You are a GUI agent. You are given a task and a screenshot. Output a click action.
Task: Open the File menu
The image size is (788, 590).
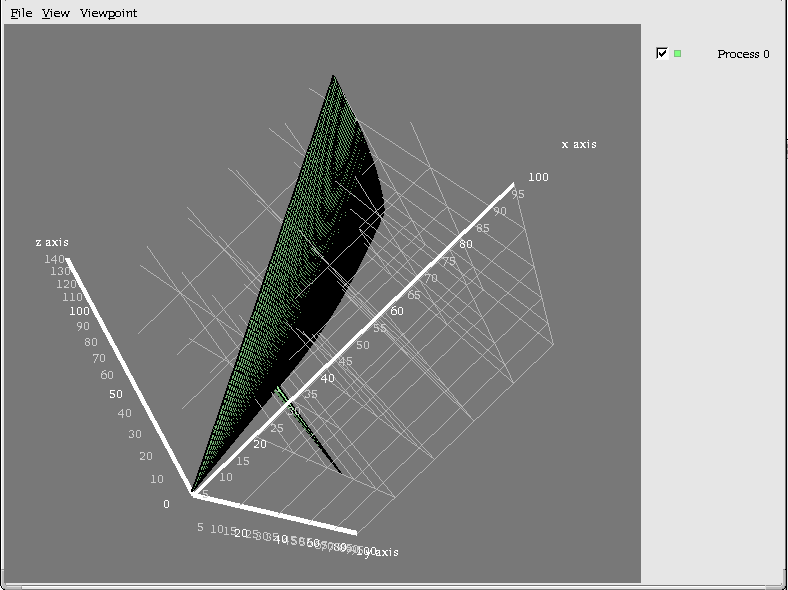(x=21, y=13)
